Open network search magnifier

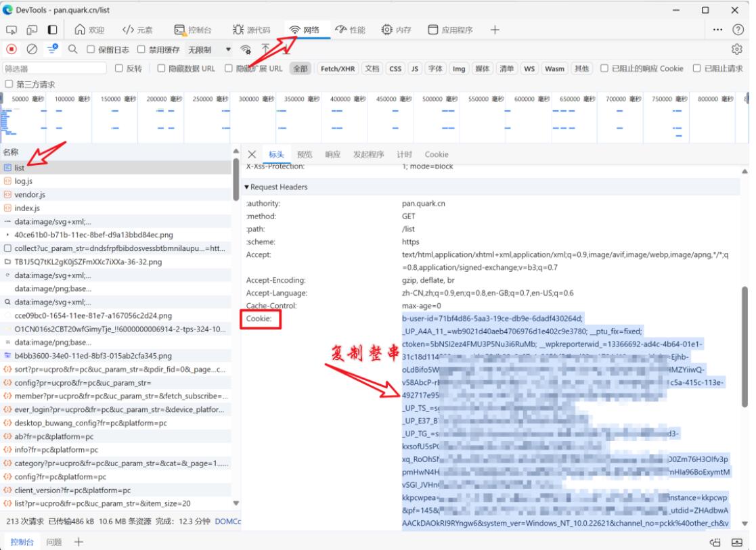(73, 49)
